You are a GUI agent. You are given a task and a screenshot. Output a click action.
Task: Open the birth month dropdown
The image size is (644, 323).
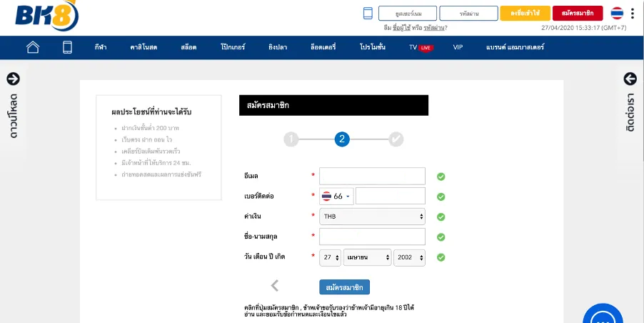tap(368, 258)
